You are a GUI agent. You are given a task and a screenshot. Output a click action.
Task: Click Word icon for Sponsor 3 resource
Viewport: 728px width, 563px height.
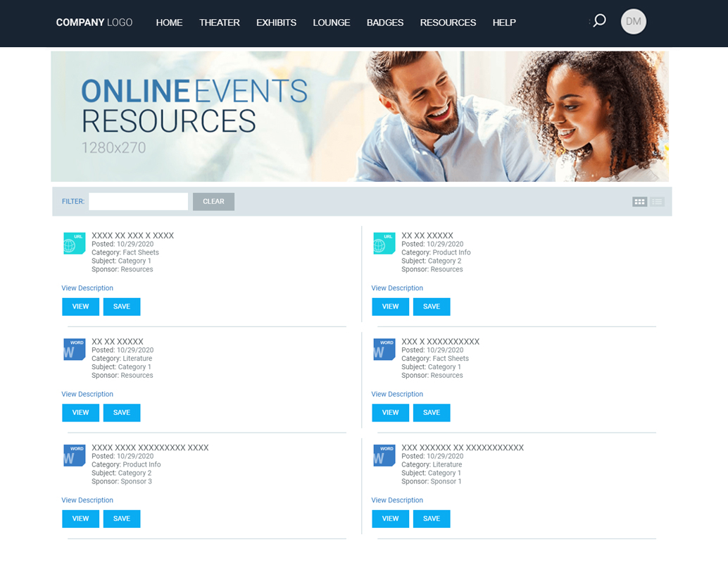[75, 455]
